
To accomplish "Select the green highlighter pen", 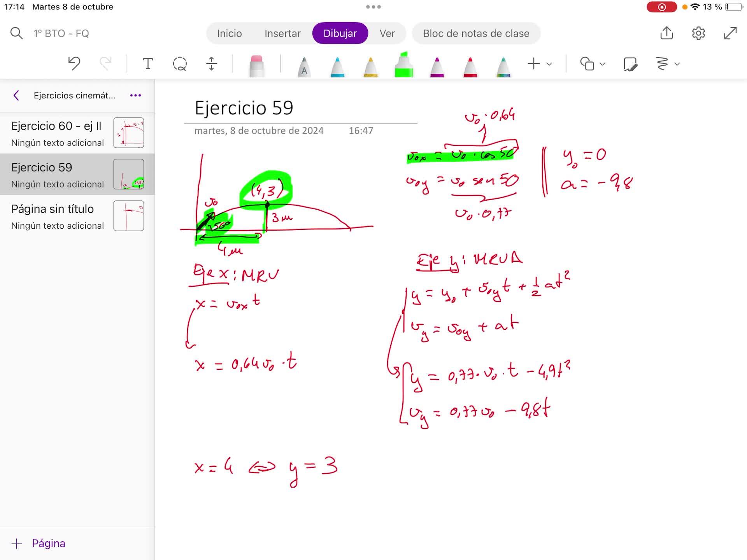I will pyautogui.click(x=403, y=65).
